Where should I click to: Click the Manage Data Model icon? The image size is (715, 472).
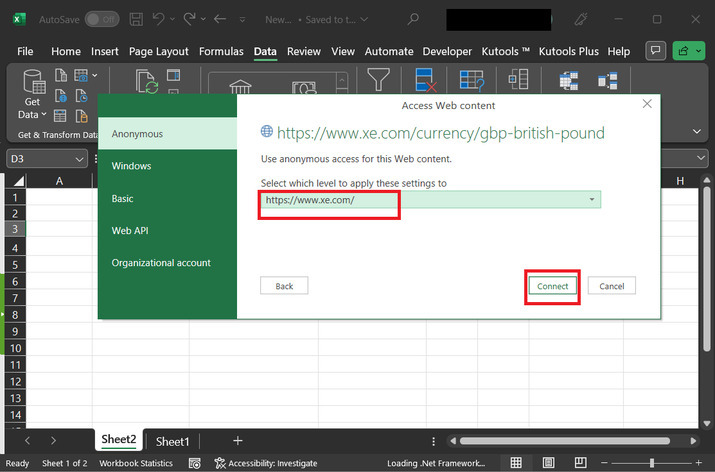[x=608, y=81]
